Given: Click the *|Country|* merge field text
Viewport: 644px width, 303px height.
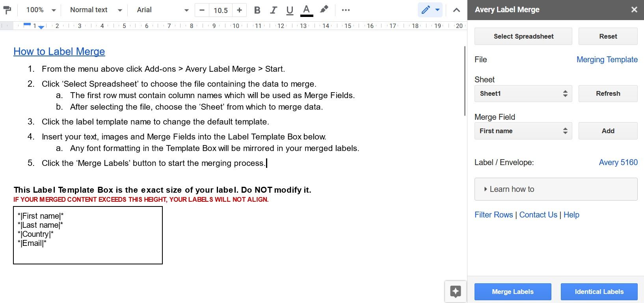Looking at the screenshot, I should coord(35,234).
